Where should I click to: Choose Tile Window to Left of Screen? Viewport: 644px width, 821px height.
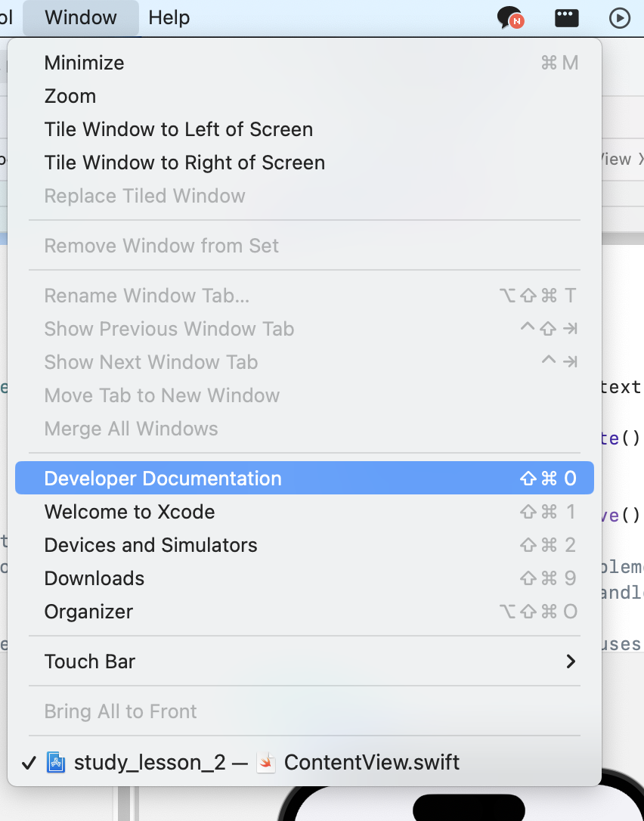[305, 129]
